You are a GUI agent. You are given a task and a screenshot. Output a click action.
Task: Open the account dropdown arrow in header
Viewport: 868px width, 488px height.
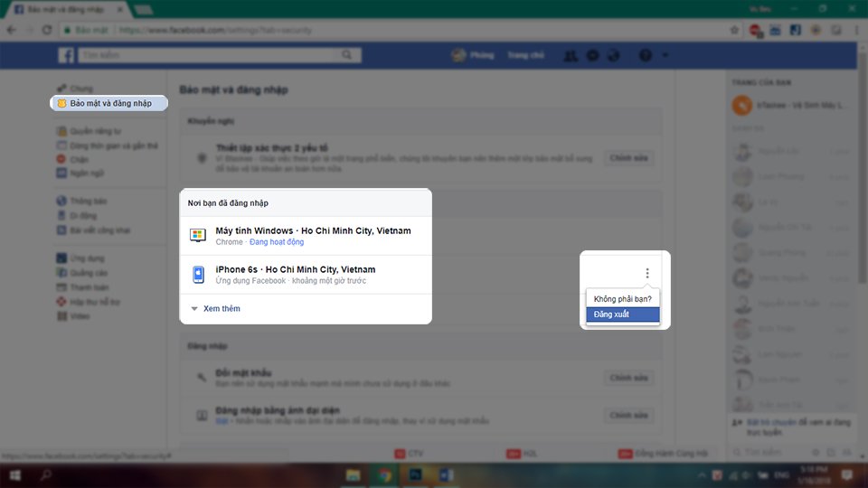coord(665,55)
